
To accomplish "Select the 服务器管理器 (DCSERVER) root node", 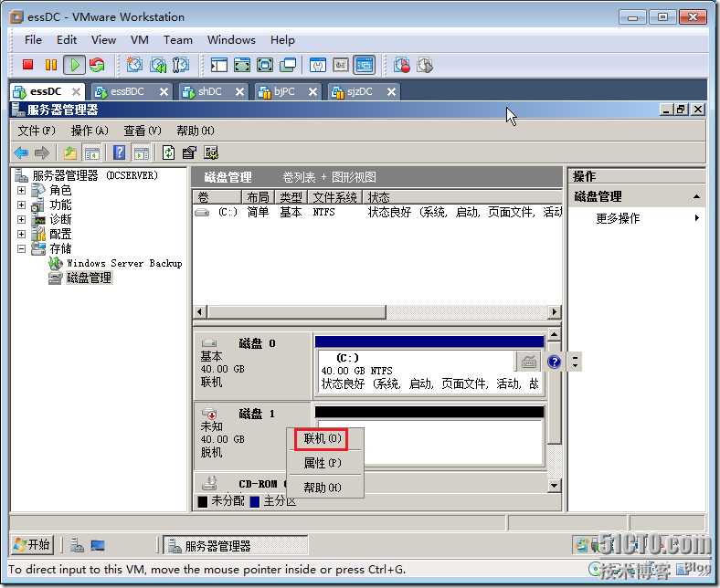I will pyautogui.click(x=95, y=175).
